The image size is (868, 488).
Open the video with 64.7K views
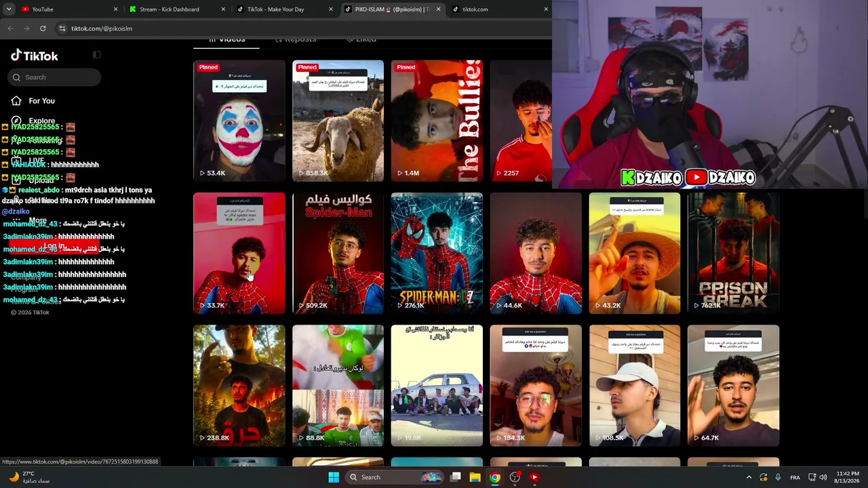point(733,386)
